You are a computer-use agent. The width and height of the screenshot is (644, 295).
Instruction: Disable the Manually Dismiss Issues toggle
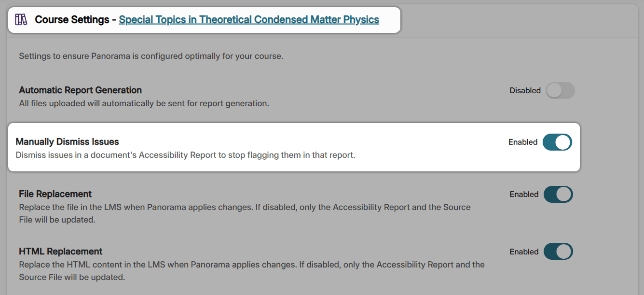557,142
